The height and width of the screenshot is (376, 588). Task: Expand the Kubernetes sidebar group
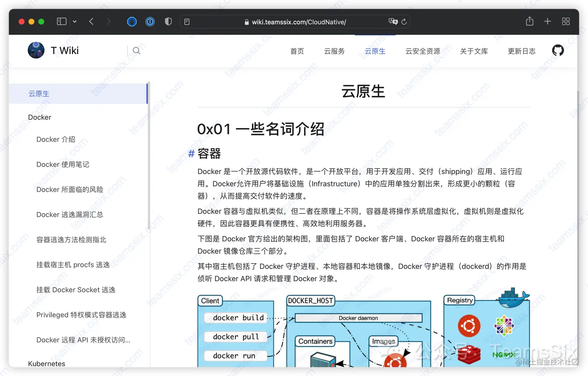47,364
